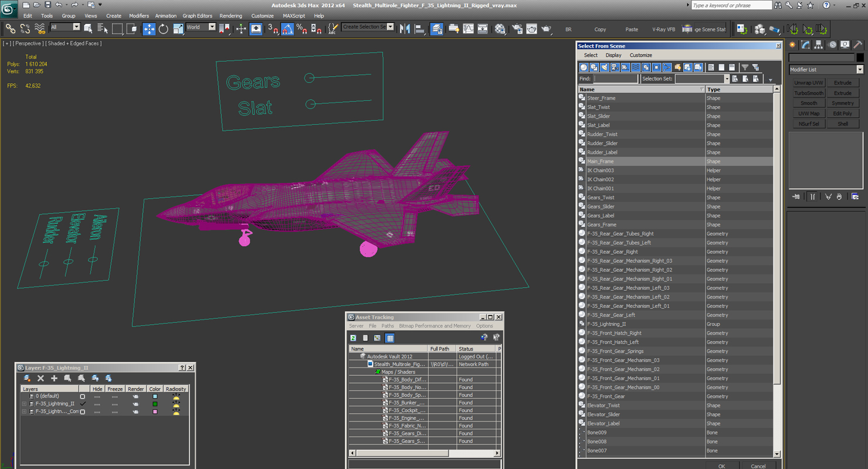
Task: Click the 0 (default) layer color swatch
Action: [x=155, y=396]
